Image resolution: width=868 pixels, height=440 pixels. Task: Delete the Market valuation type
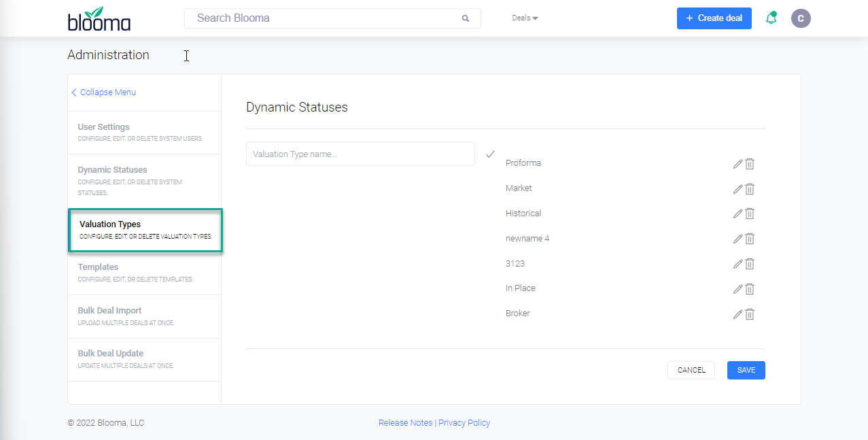750,189
